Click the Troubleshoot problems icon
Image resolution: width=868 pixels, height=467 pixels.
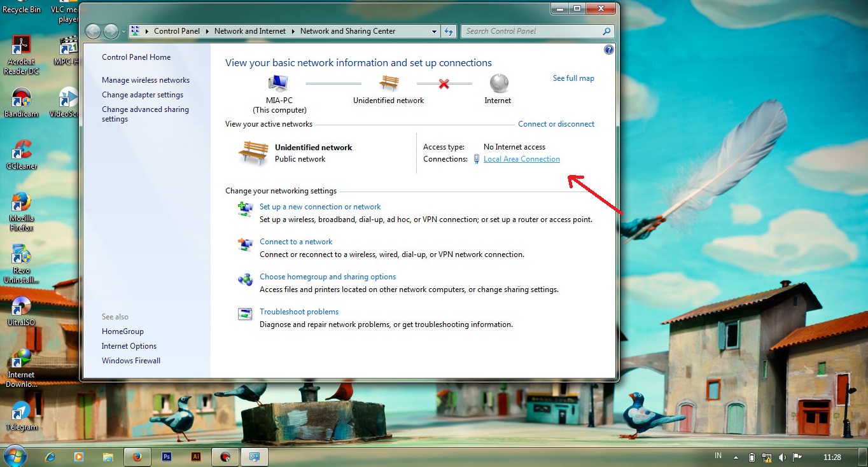(x=245, y=314)
